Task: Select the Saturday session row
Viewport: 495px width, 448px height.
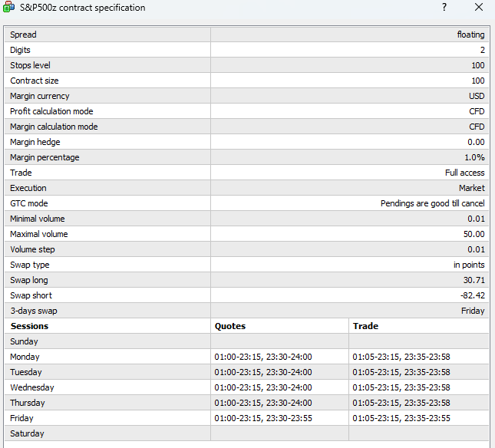Action: coord(246,433)
